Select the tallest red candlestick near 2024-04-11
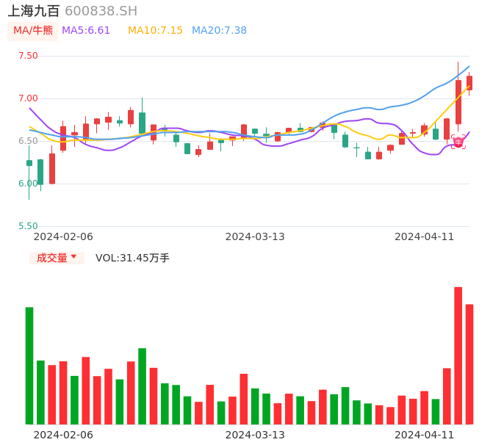504x445 pixels. click(x=458, y=102)
